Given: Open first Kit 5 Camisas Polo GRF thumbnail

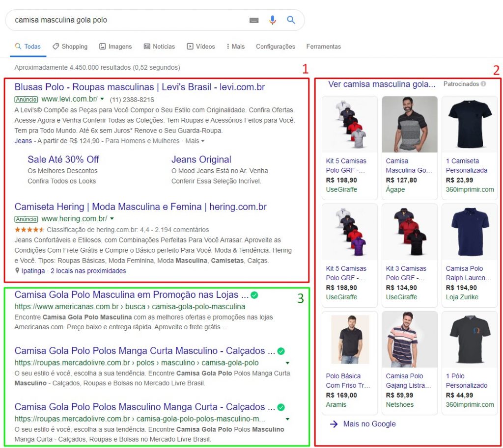Looking at the screenshot, I should click(350, 124).
